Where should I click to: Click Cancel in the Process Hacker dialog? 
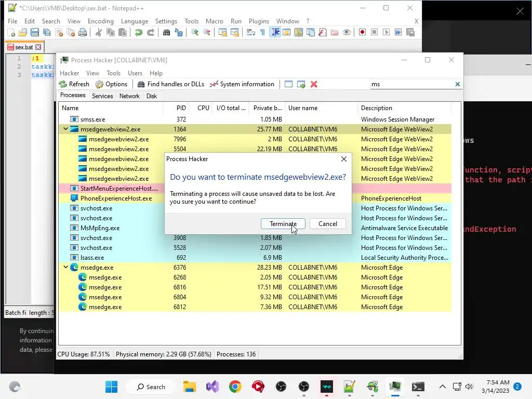[328, 224]
